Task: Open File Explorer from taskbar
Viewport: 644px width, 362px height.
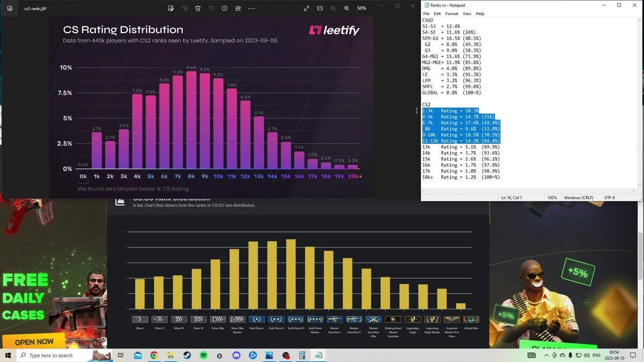Action: point(171,355)
